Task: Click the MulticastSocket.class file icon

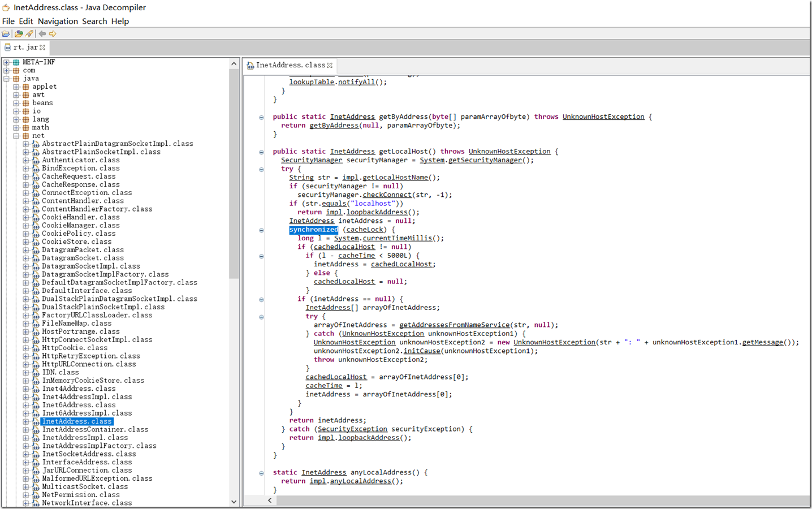Action: pyautogui.click(x=36, y=487)
